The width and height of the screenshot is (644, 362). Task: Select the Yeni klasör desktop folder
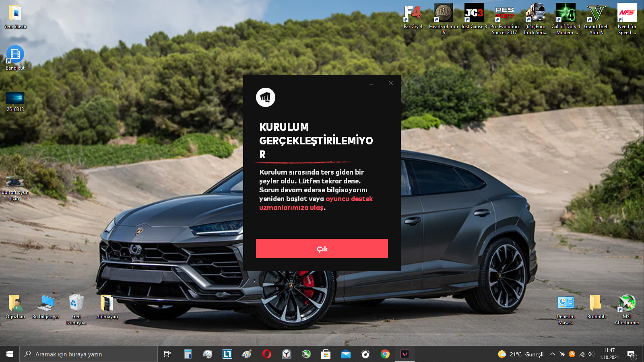pos(15,17)
